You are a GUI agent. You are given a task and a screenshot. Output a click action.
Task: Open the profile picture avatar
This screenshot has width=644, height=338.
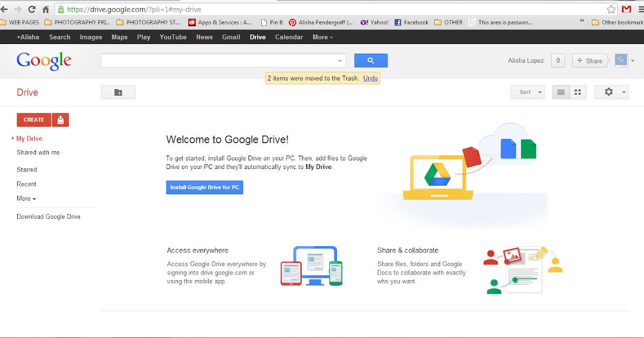(621, 61)
